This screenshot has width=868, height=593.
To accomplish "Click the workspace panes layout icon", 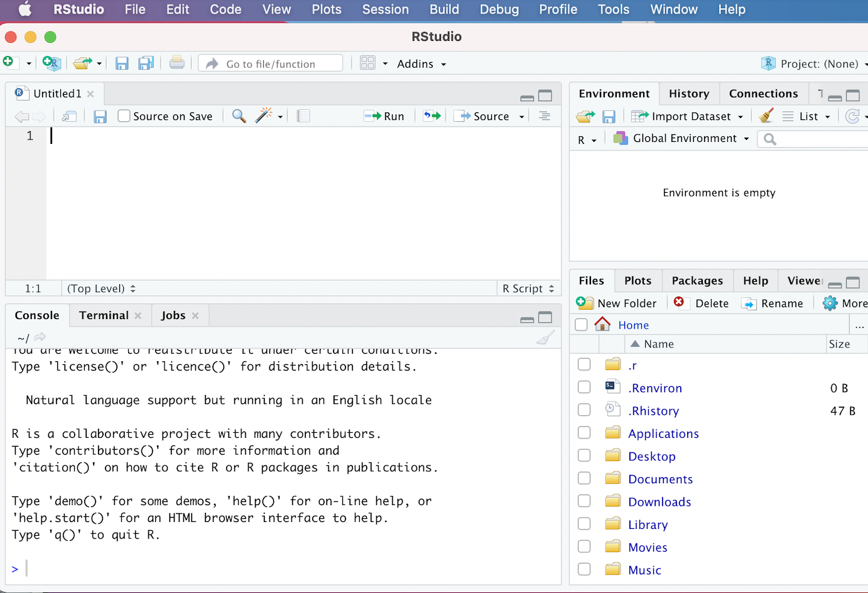I will [x=368, y=63].
